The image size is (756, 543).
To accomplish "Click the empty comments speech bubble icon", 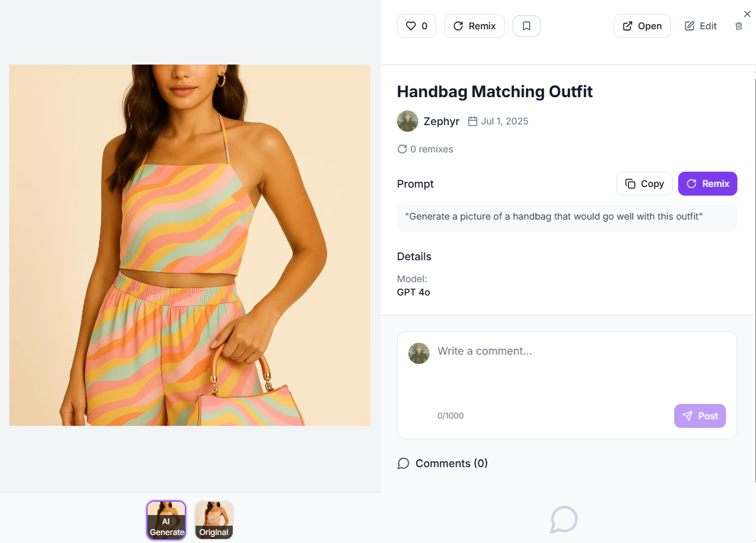I will click(x=564, y=520).
